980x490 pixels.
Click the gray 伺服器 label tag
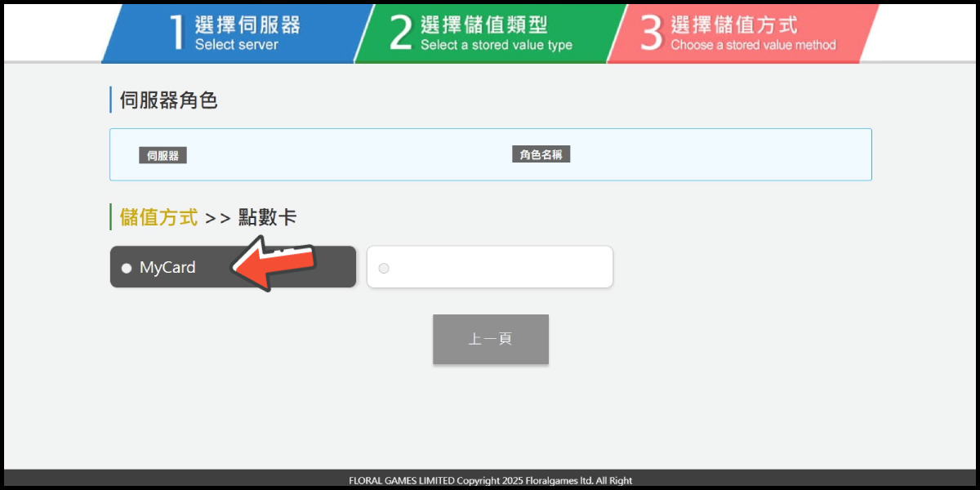pyautogui.click(x=163, y=155)
